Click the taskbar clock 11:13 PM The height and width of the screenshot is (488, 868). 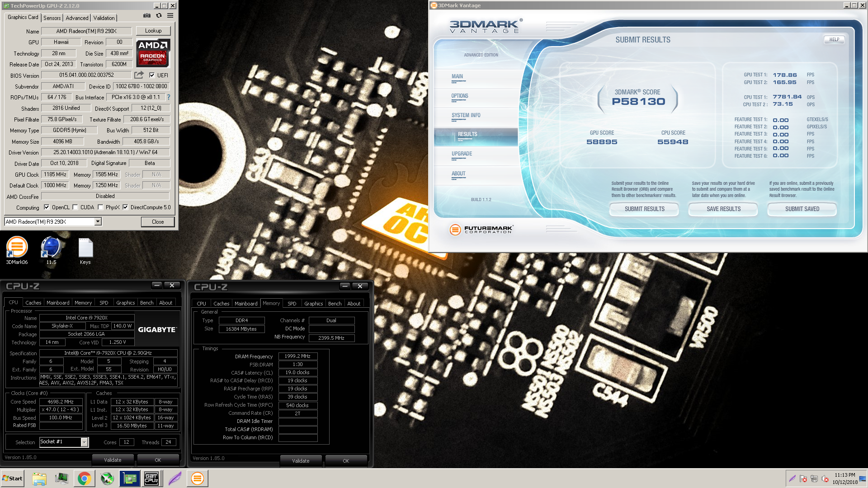click(x=845, y=475)
